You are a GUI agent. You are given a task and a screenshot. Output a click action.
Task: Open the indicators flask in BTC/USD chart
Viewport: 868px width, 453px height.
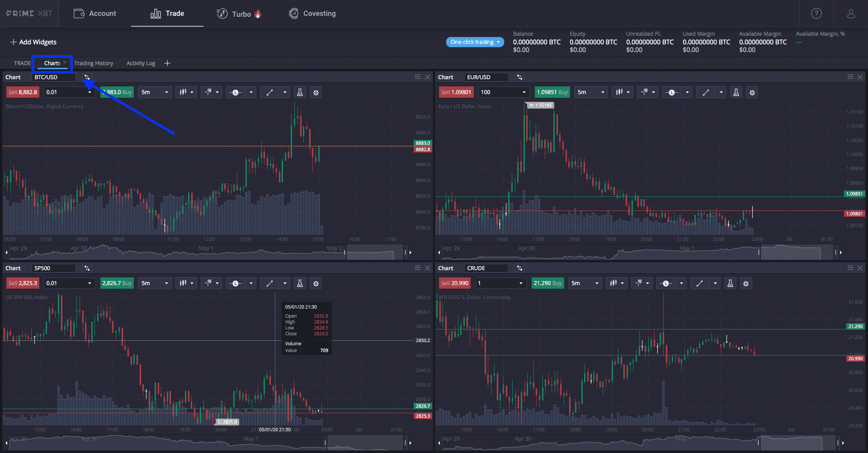[300, 92]
